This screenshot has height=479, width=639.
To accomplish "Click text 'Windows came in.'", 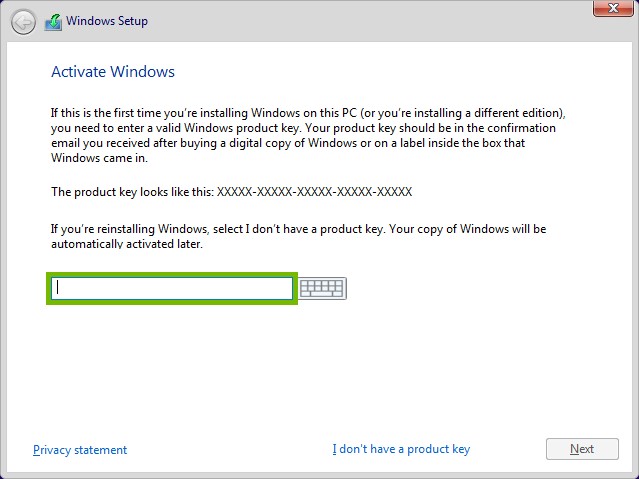I will pos(99,158).
